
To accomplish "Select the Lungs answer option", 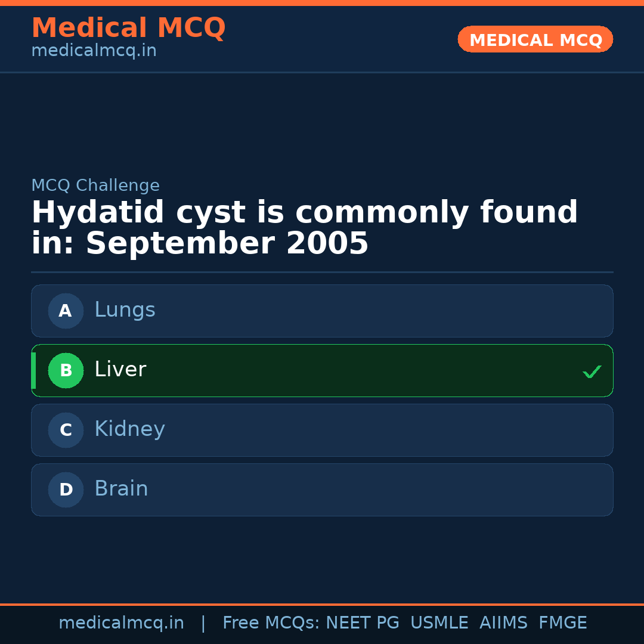I will pyautogui.click(x=322, y=311).
